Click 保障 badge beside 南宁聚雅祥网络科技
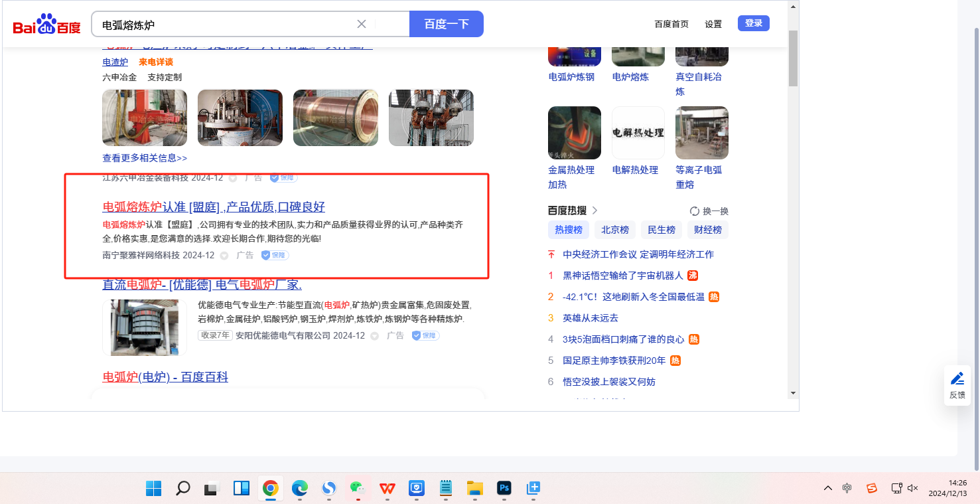The height and width of the screenshot is (504, 980). coord(275,256)
